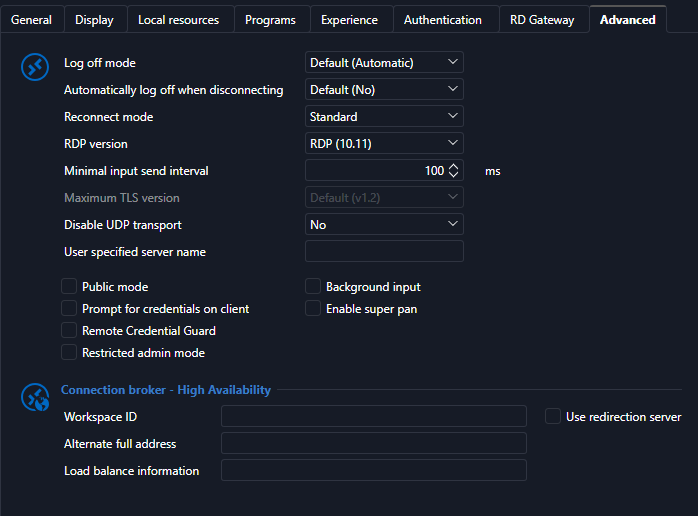Enable Remote Credential Guard checkbox
Viewport: 698px width, 516px height.
coord(69,330)
